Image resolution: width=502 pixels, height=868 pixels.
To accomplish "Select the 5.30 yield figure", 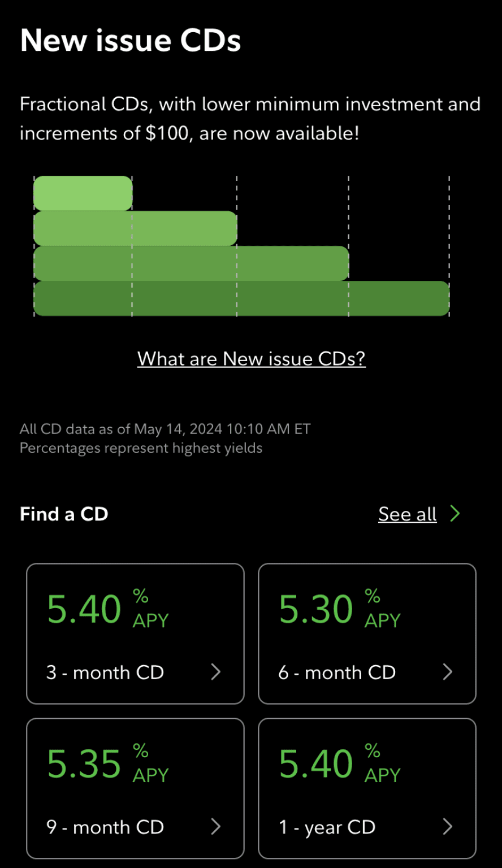I will point(316,609).
